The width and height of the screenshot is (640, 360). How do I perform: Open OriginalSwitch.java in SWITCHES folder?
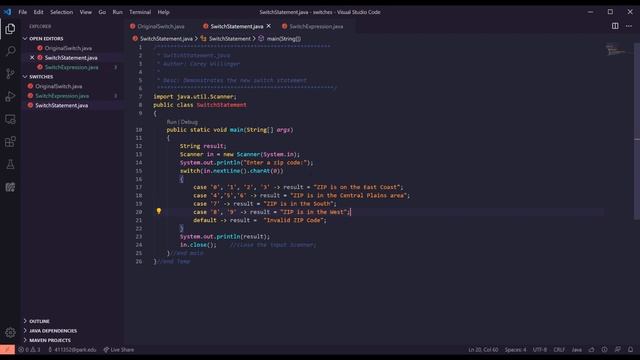[58, 87]
